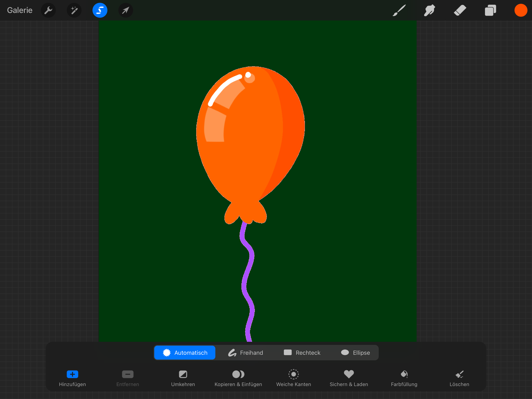The image size is (532, 399).
Task: Open the Layers panel
Action: click(490, 10)
